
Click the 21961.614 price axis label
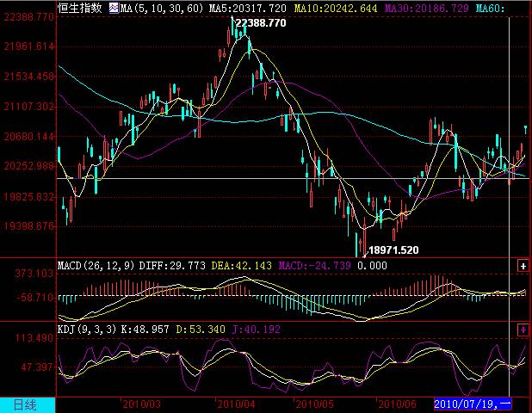[x=28, y=46]
